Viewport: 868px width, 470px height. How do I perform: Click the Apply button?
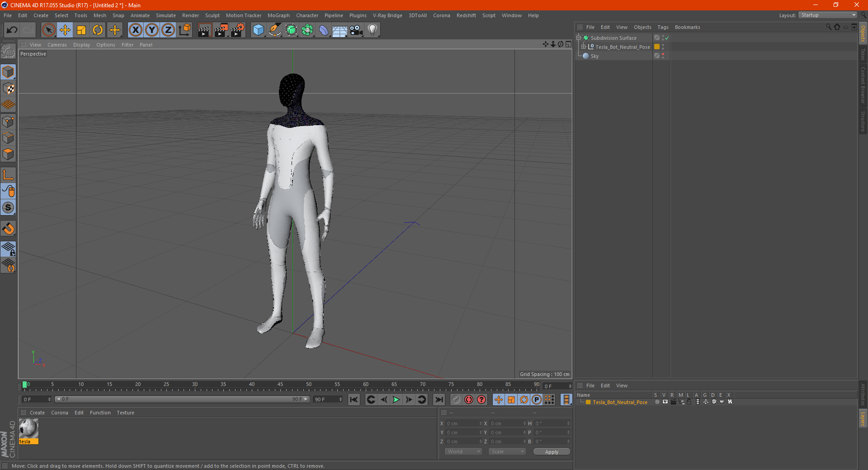552,452
